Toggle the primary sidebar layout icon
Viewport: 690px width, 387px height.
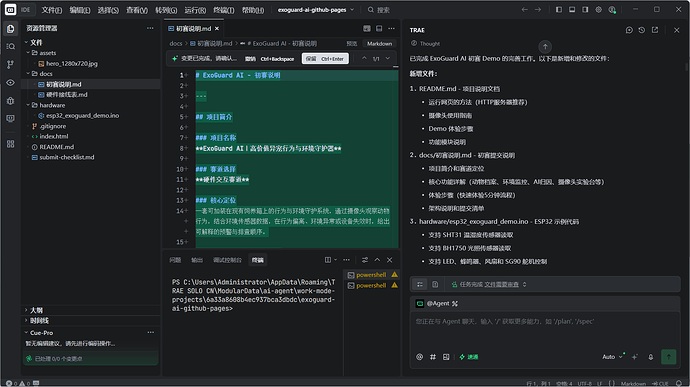point(558,10)
